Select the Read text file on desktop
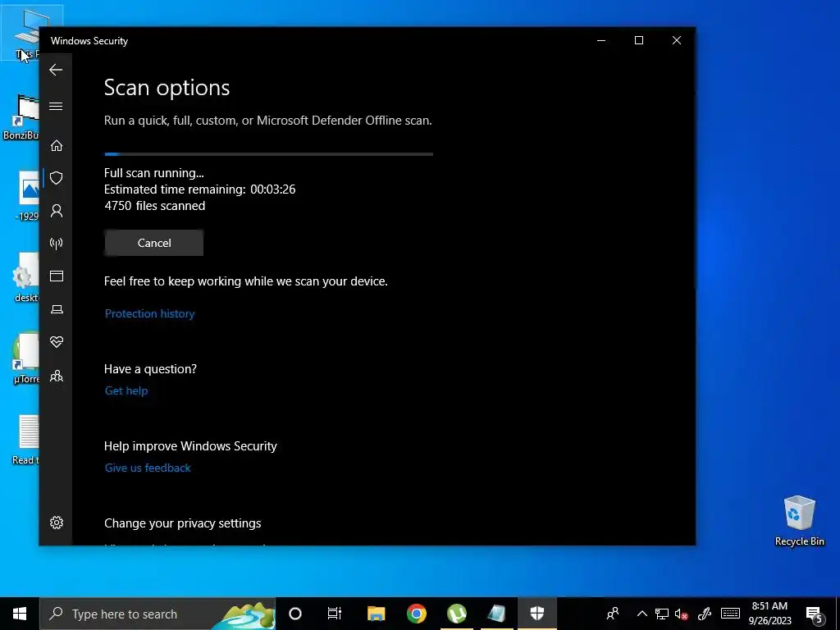Screen dimensions: 840x630 pos(25,440)
